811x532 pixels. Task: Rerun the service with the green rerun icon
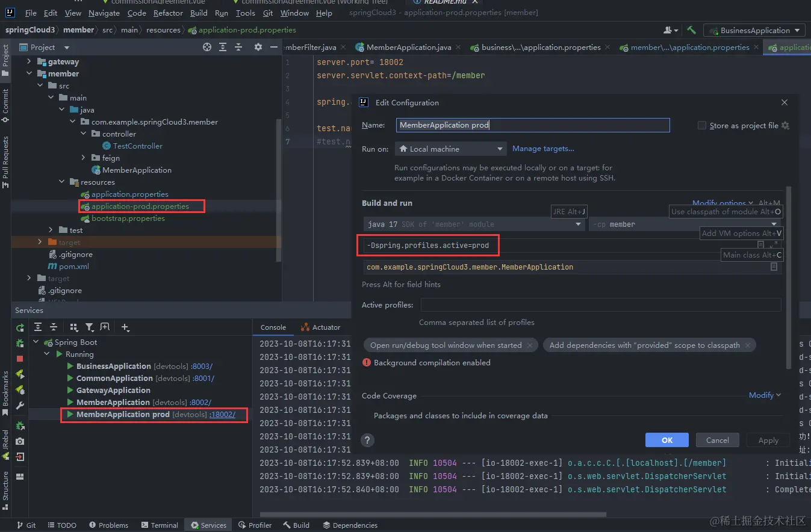click(x=20, y=327)
